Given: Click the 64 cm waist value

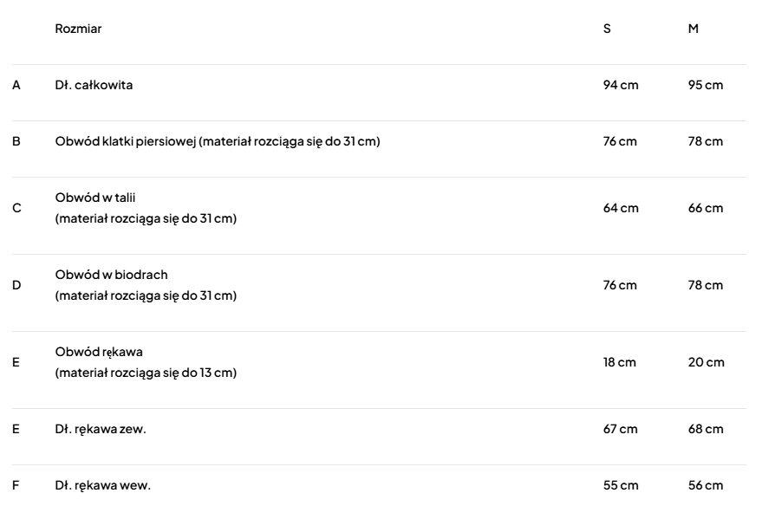Looking at the screenshot, I should (621, 208).
